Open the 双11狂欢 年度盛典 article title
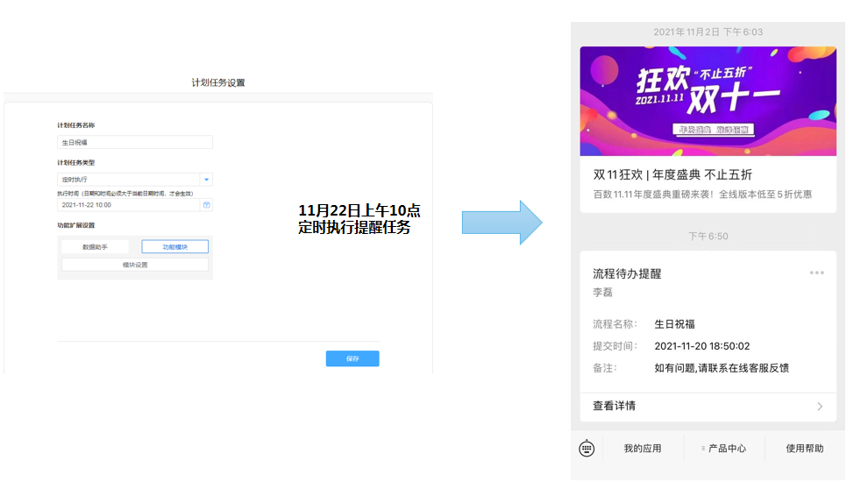 coord(672,174)
